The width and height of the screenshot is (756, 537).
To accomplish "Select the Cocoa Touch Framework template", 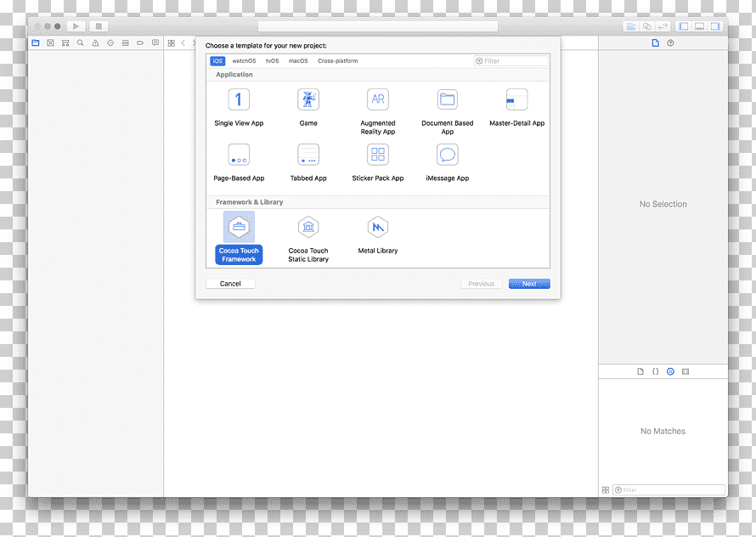I will point(239,237).
